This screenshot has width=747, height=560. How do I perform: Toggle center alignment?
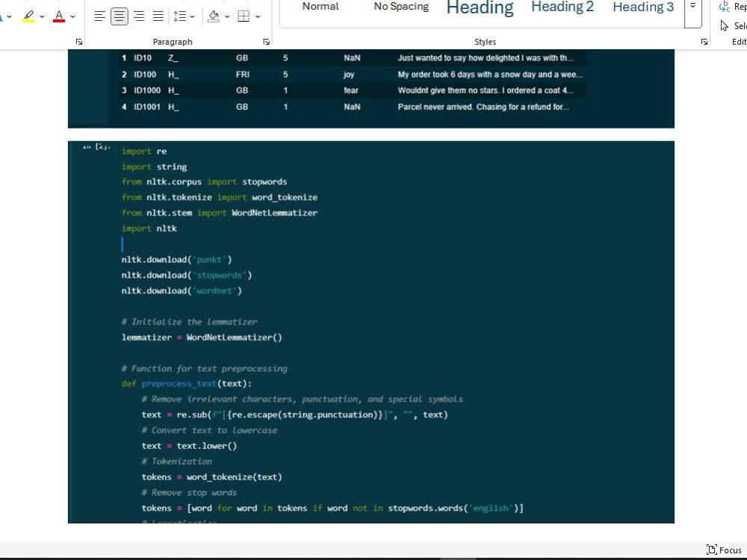tap(119, 16)
